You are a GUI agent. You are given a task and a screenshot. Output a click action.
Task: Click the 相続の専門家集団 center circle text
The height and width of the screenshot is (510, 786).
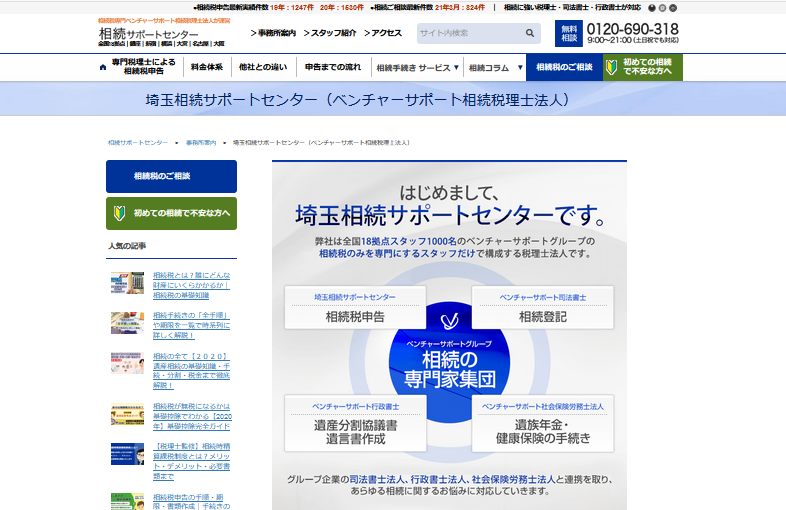click(x=450, y=370)
